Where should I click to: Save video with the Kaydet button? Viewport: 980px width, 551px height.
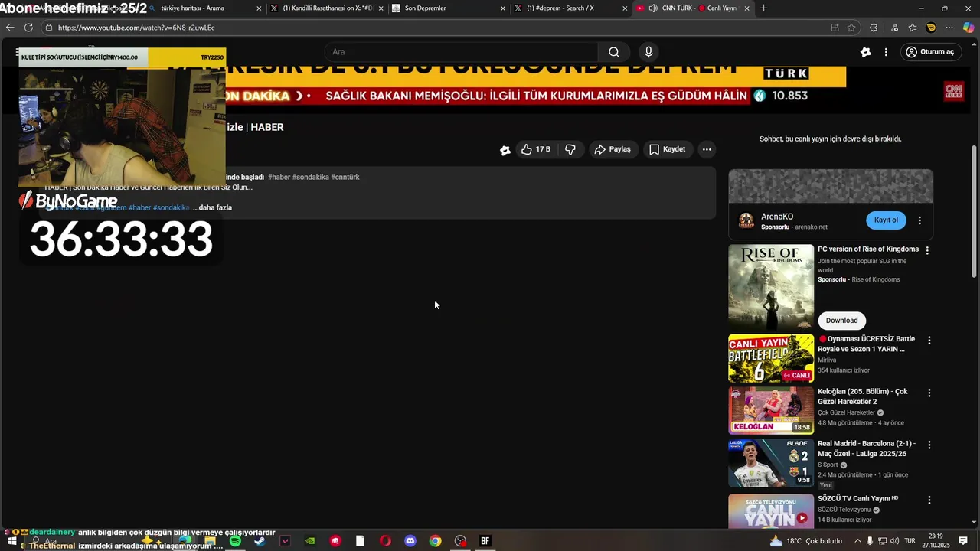tap(667, 149)
